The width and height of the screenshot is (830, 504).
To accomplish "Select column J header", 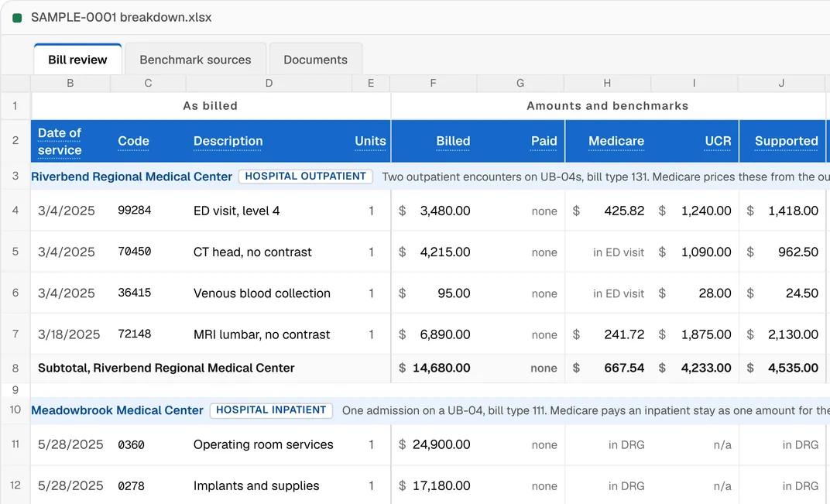I will tap(781, 83).
